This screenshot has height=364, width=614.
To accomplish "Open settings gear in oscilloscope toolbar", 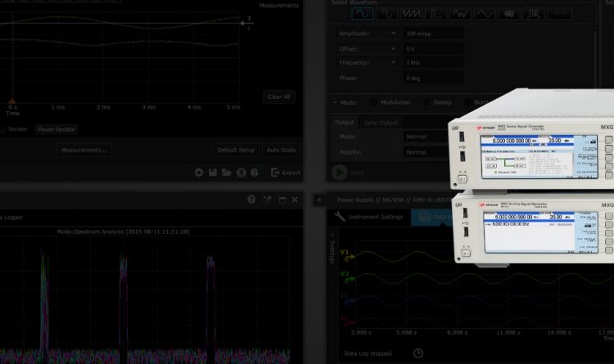I will 199,173.
